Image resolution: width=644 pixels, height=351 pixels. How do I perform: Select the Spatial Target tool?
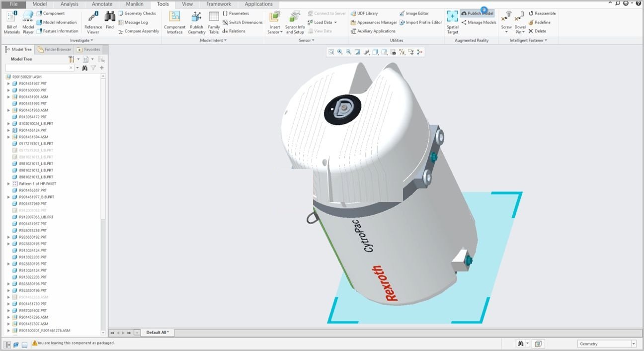click(x=453, y=22)
